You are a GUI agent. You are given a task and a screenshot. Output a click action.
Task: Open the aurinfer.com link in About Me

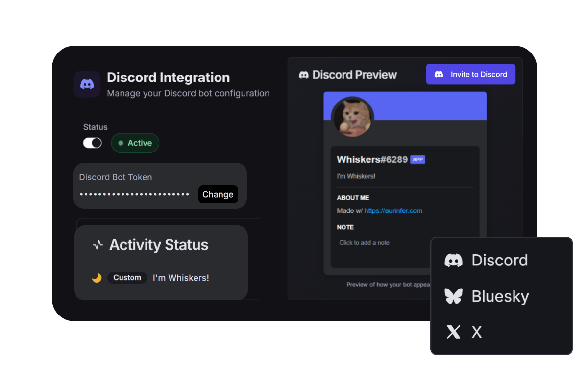click(x=393, y=210)
